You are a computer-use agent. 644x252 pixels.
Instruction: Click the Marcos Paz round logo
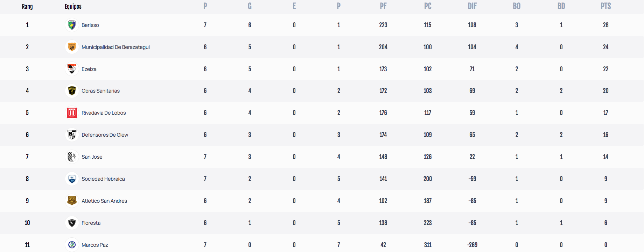[x=72, y=245]
